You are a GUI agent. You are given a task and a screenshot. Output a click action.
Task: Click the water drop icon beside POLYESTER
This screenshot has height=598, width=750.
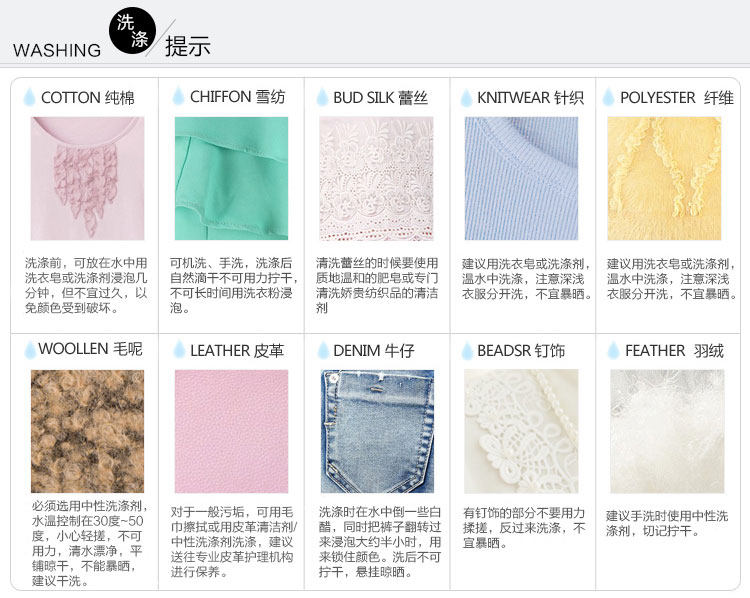click(608, 97)
